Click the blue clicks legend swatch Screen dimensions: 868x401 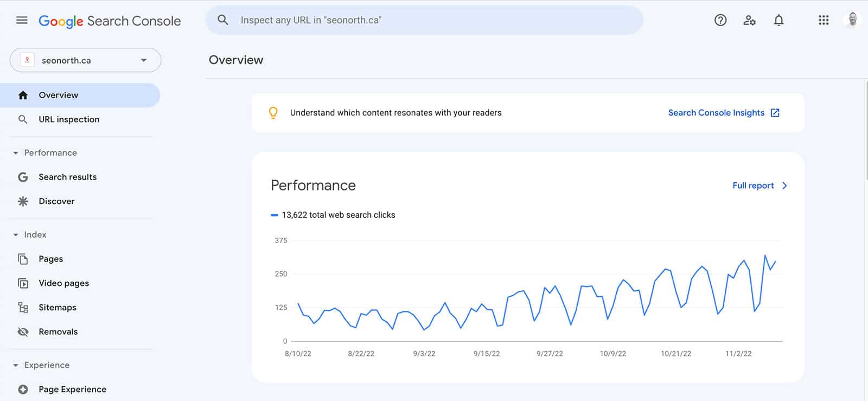click(275, 215)
